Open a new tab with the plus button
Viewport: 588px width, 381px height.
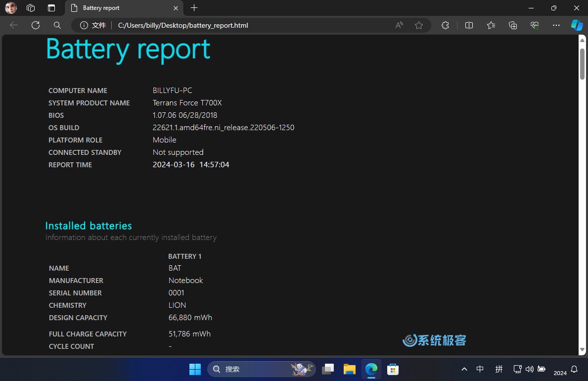[194, 8]
